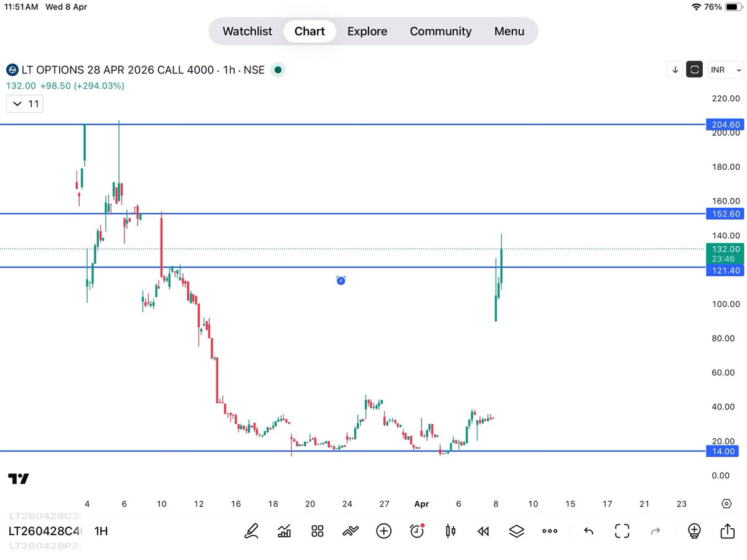Tap the plus compare symbol icon
747x560 pixels.
tap(383, 531)
